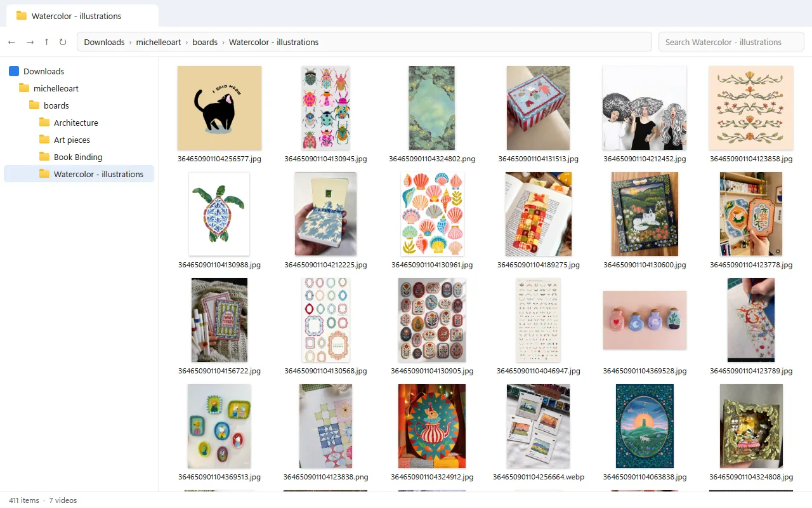Click the Downloads blue icon in sidebar
The height and width of the screenshot is (508, 812).
click(x=14, y=71)
